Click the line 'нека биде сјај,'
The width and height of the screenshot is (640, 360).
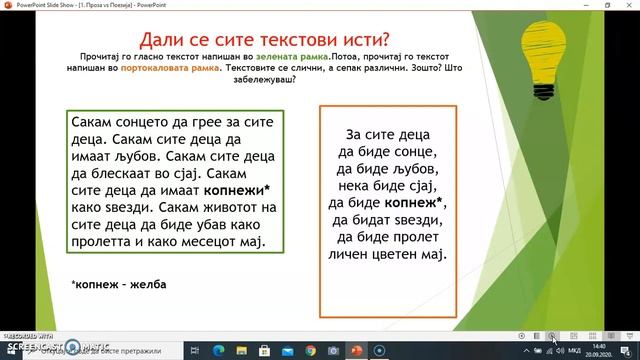(388, 186)
